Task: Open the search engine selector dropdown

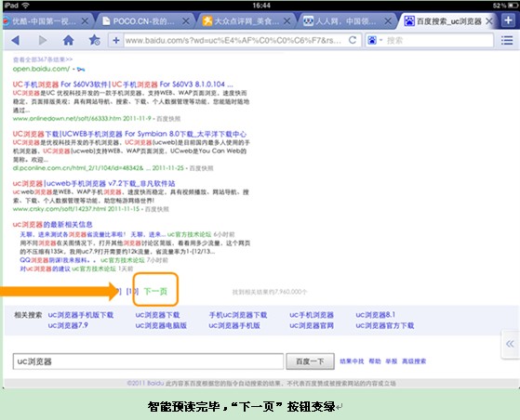Action: pos(375,40)
